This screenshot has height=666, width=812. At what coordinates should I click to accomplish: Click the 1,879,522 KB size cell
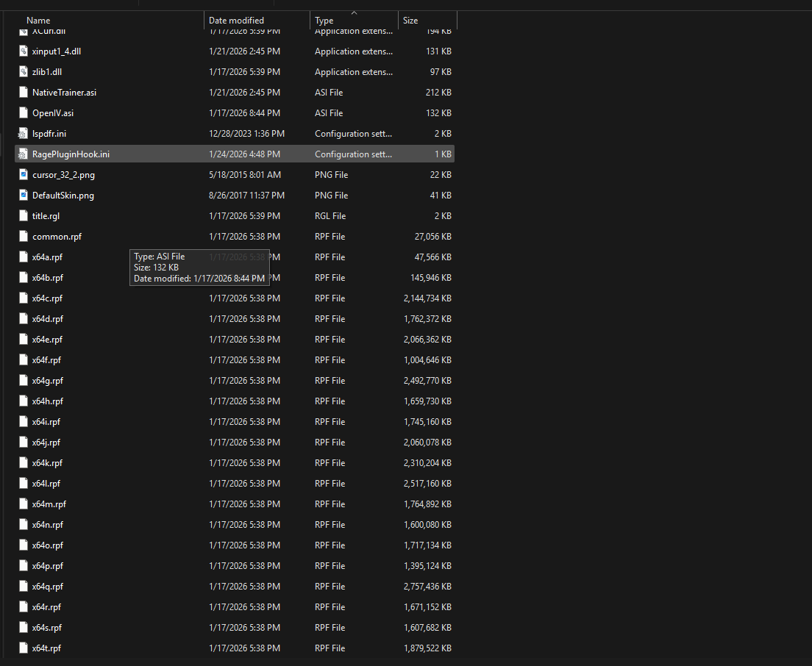tap(427, 648)
